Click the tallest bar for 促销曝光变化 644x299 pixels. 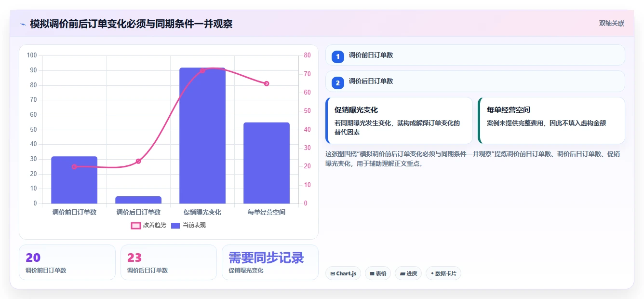click(x=202, y=136)
